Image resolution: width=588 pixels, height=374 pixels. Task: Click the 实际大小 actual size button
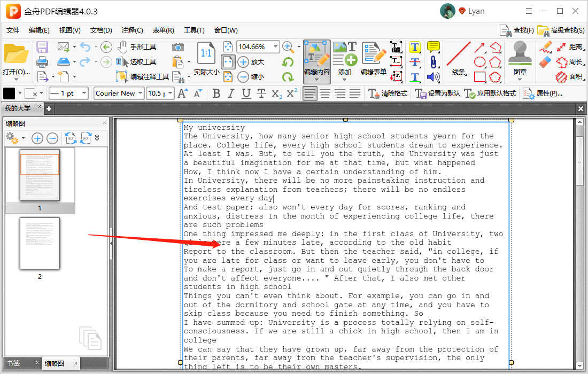coord(206,59)
